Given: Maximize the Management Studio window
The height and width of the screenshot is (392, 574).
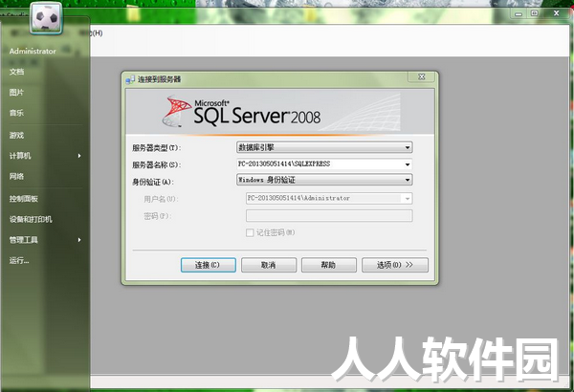Looking at the screenshot, I should tap(535, 13).
